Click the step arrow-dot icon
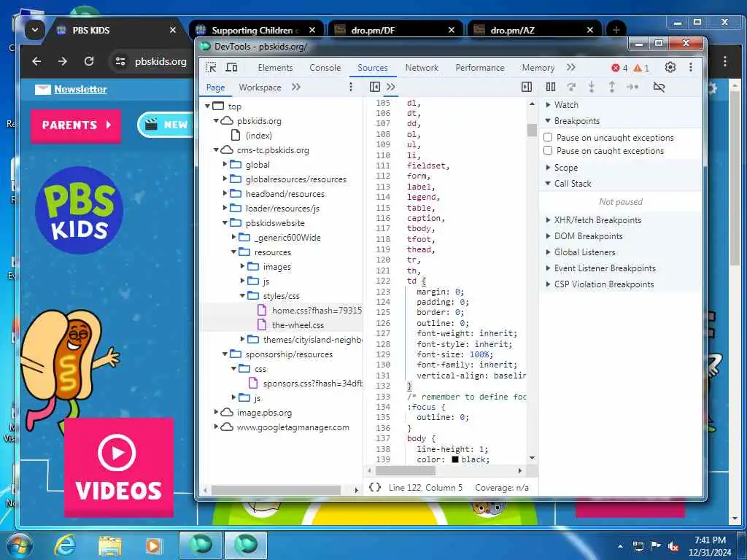 point(632,87)
